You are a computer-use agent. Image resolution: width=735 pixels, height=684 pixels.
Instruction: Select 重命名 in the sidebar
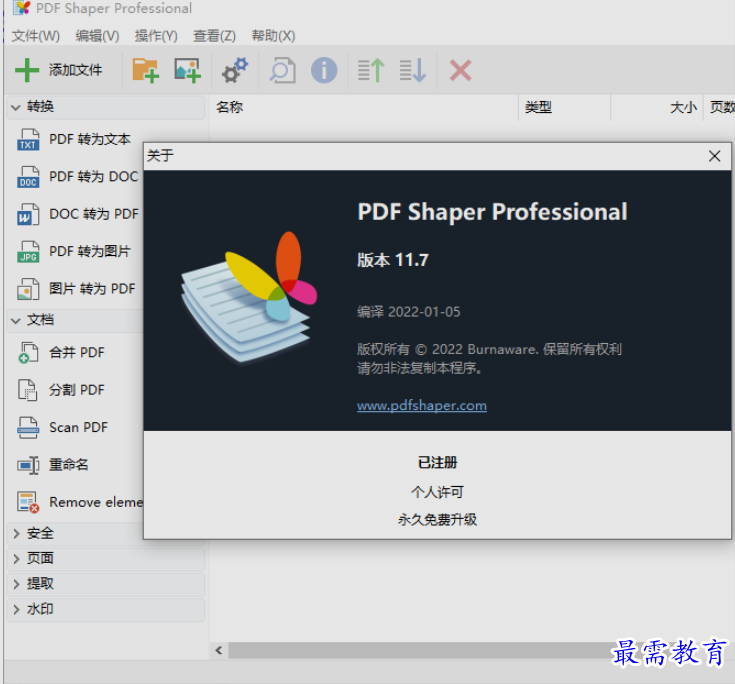point(69,465)
